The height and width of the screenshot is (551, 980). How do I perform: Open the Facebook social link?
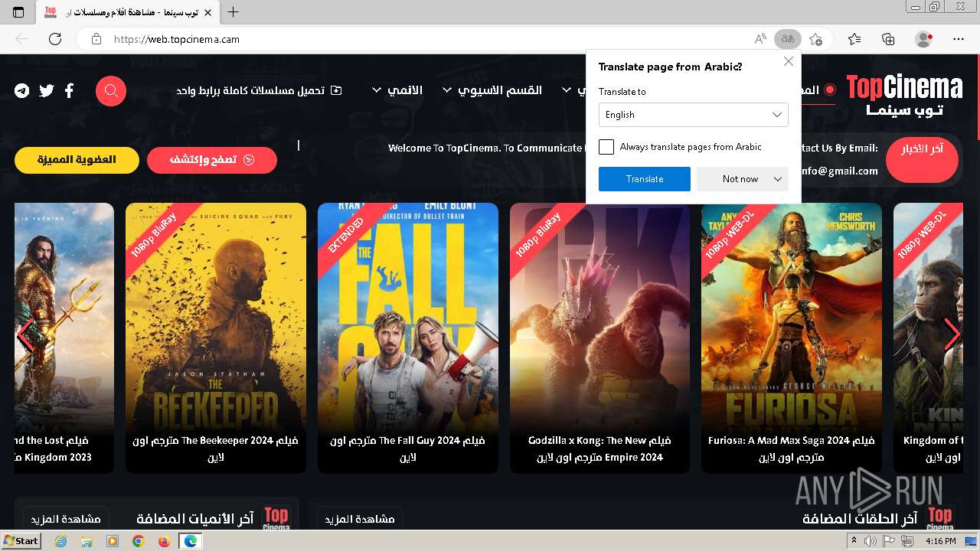69,91
